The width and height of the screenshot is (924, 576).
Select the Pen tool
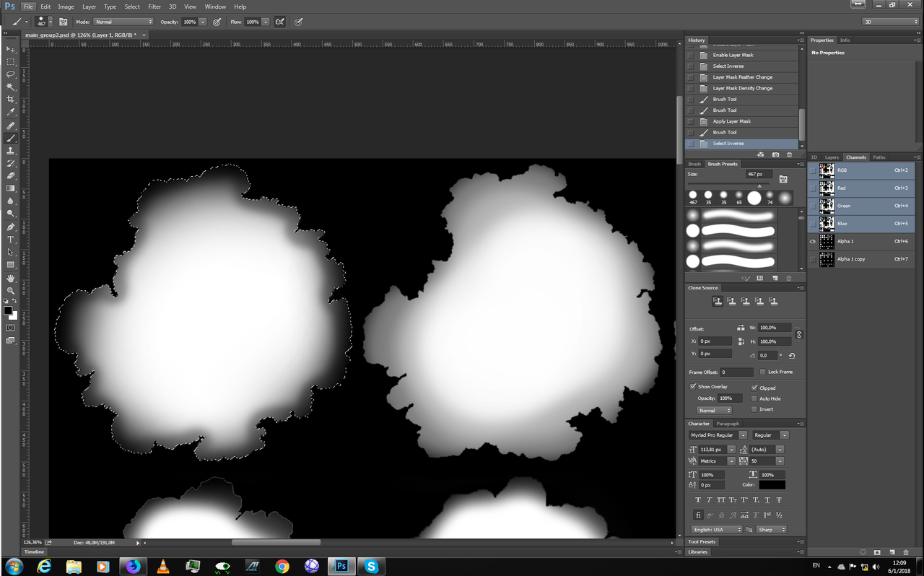(11, 227)
